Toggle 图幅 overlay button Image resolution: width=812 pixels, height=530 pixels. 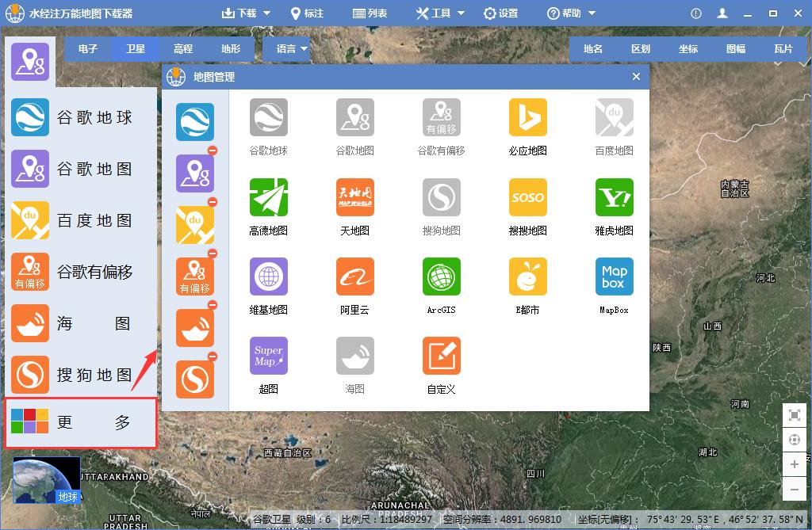pyautogui.click(x=736, y=48)
